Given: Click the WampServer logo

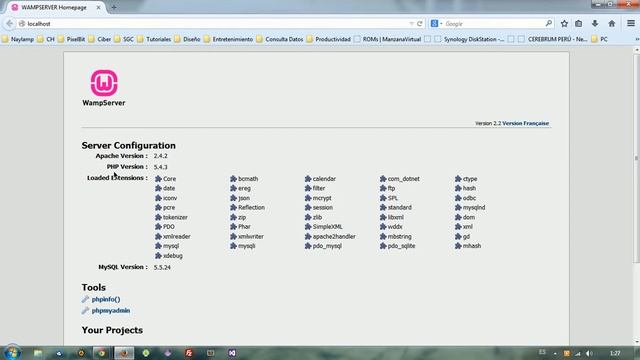Looking at the screenshot, I should (104, 88).
